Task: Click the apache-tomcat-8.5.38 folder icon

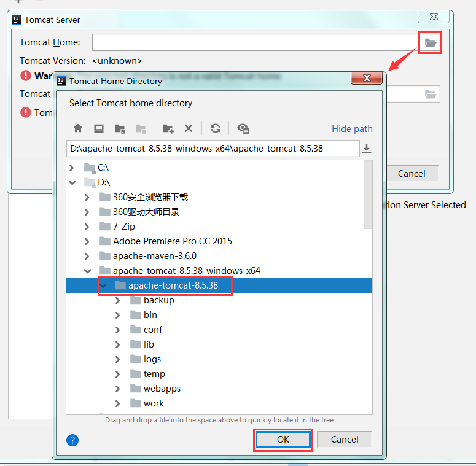Action: point(120,285)
